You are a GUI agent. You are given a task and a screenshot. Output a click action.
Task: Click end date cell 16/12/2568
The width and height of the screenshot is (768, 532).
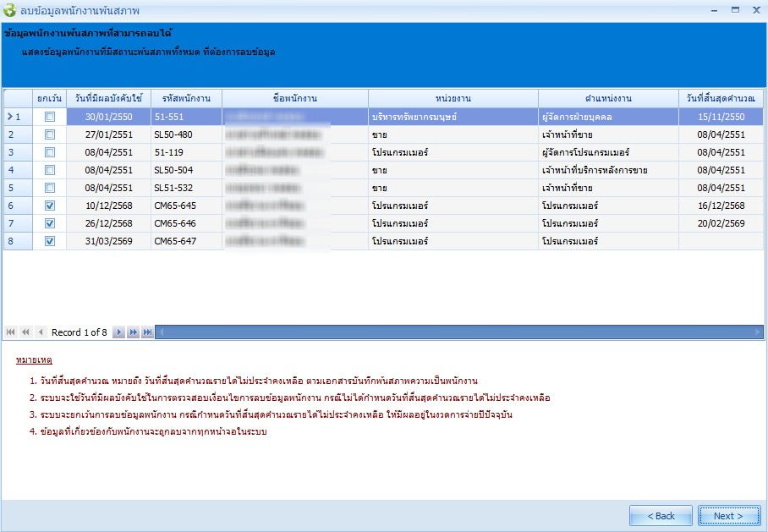(721, 206)
